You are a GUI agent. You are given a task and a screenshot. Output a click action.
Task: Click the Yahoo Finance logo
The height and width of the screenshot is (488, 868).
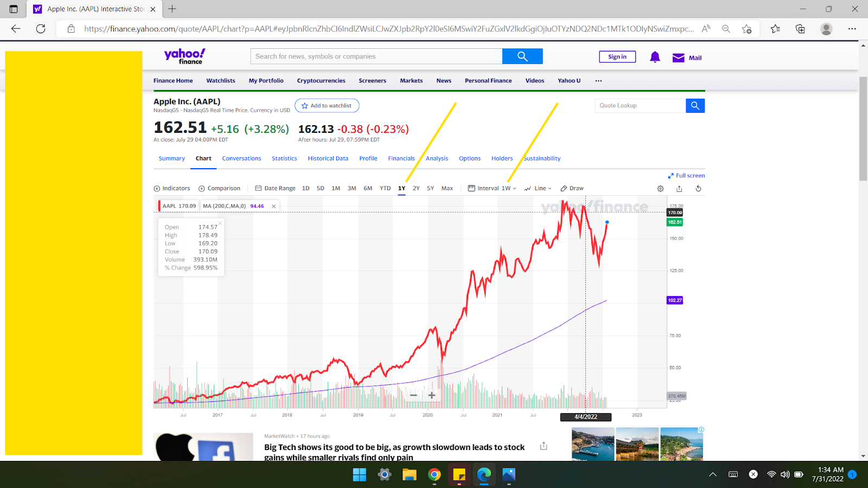coord(184,56)
